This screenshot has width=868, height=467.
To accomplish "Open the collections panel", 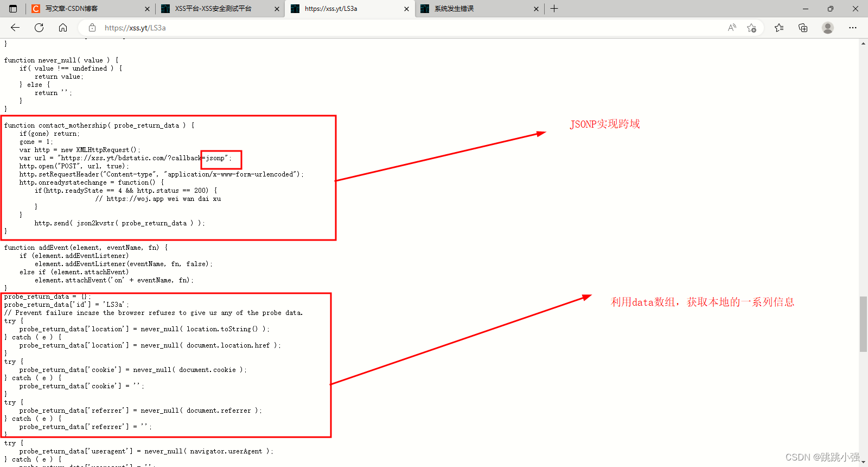I will 803,28.
